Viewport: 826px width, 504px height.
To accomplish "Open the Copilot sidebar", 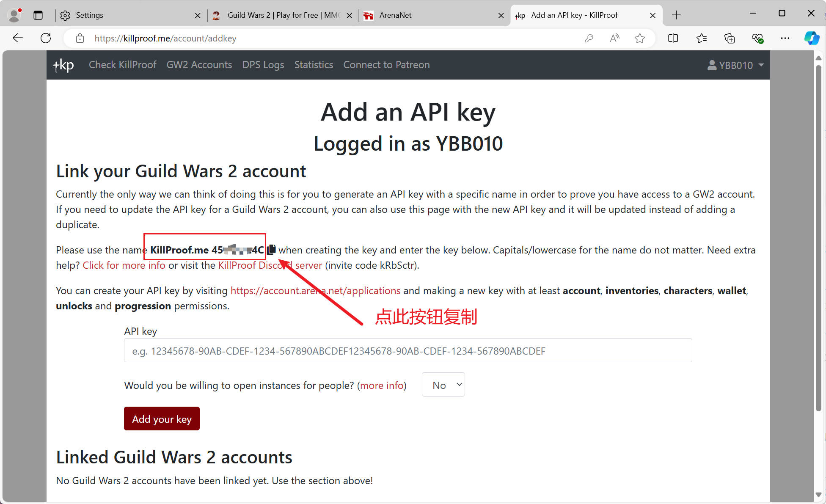I will pos(812,39).
